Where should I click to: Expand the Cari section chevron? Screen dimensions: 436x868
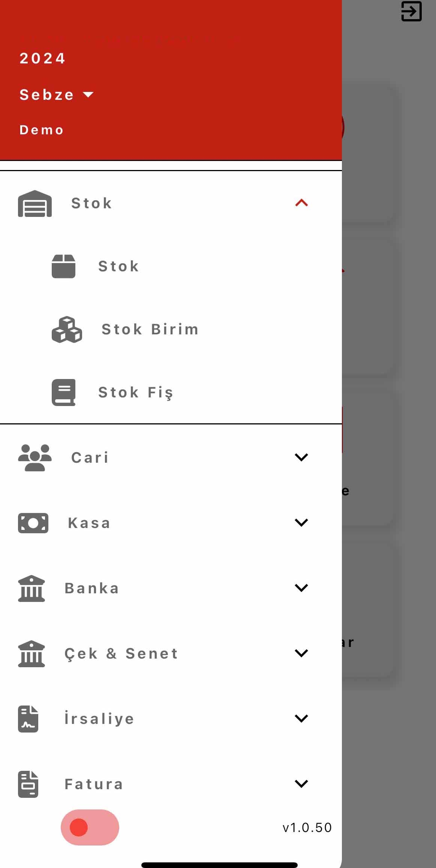[x=301, y=457]
